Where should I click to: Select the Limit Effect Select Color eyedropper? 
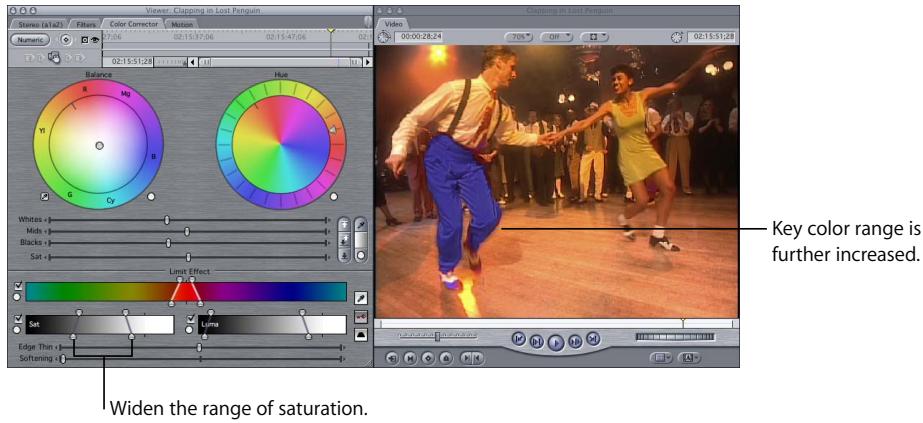(x=361, y=299)
